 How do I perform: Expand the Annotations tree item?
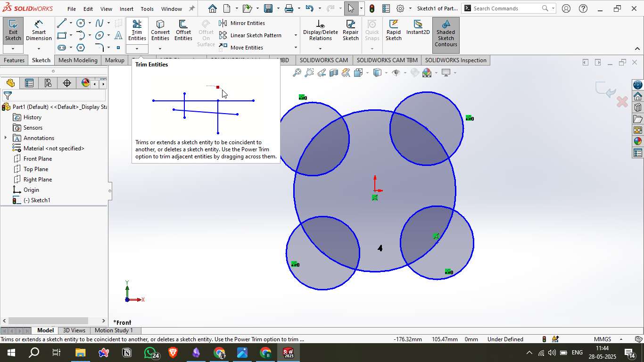pos(6,138)
